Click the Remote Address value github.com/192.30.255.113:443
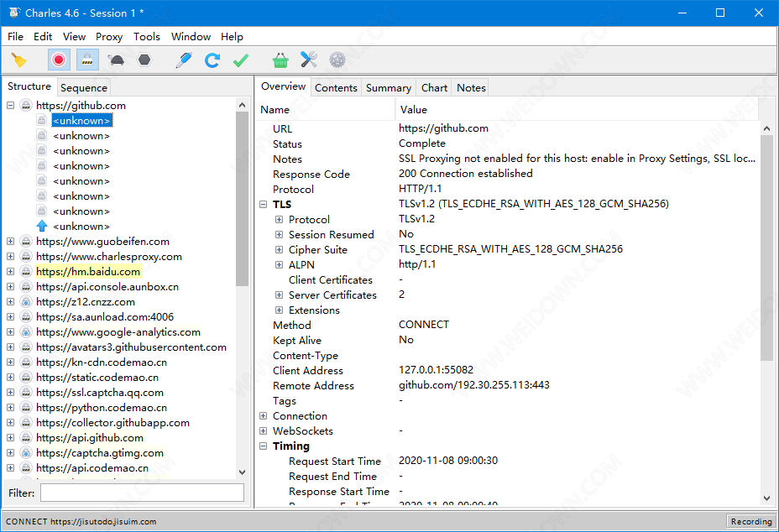The image size is (779, 532). pos(474,385)
